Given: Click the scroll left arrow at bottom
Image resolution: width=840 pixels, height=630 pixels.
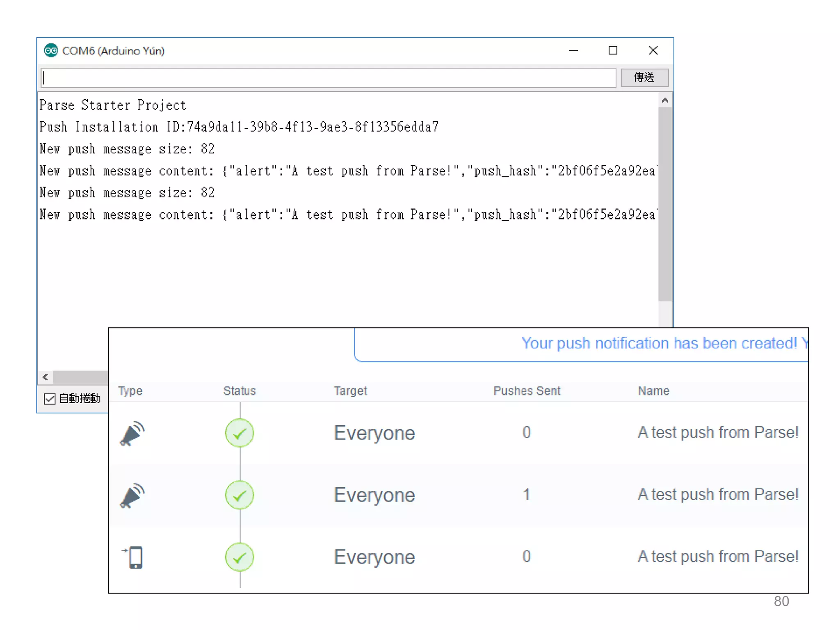Looking at the screenshot, I should 45,377.
